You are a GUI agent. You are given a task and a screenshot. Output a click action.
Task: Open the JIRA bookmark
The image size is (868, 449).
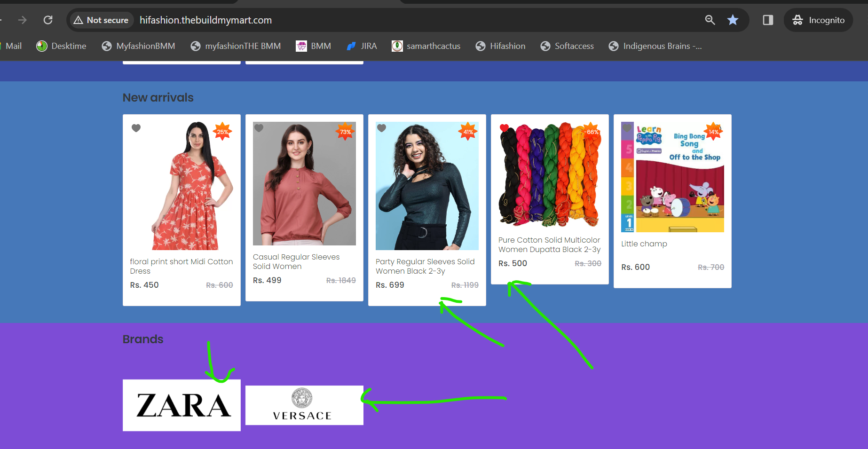pyautogui.click(x=362, y=46)
